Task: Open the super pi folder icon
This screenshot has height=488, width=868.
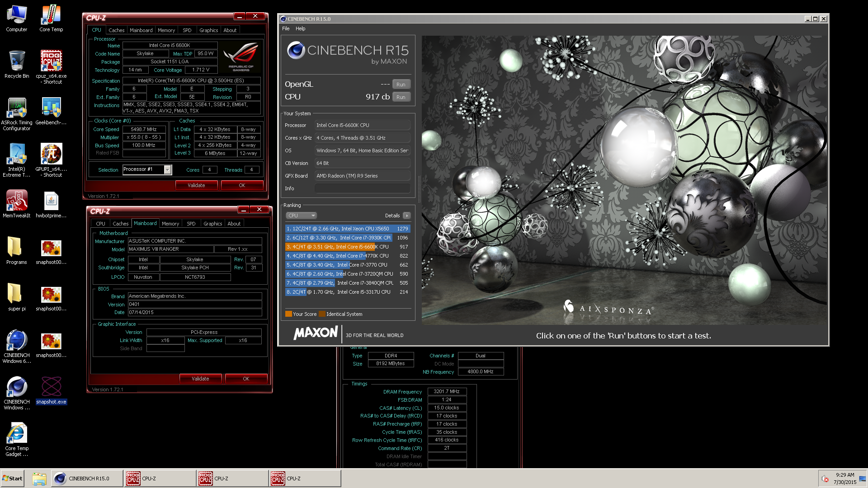Action: (17, 297)
